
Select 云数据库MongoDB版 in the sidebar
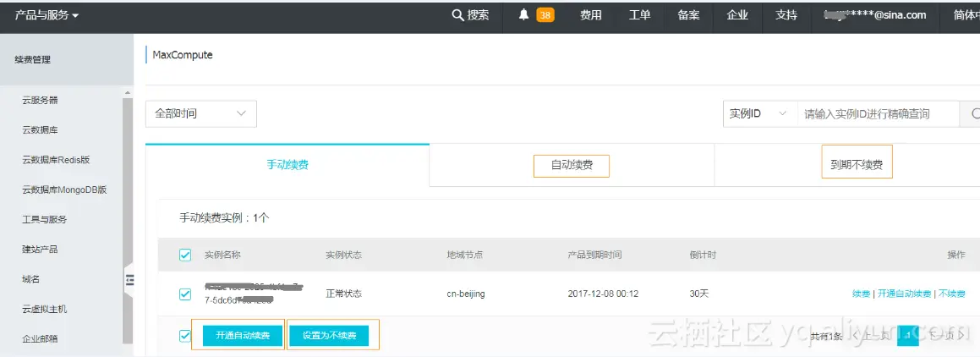[x=64, y=189]
